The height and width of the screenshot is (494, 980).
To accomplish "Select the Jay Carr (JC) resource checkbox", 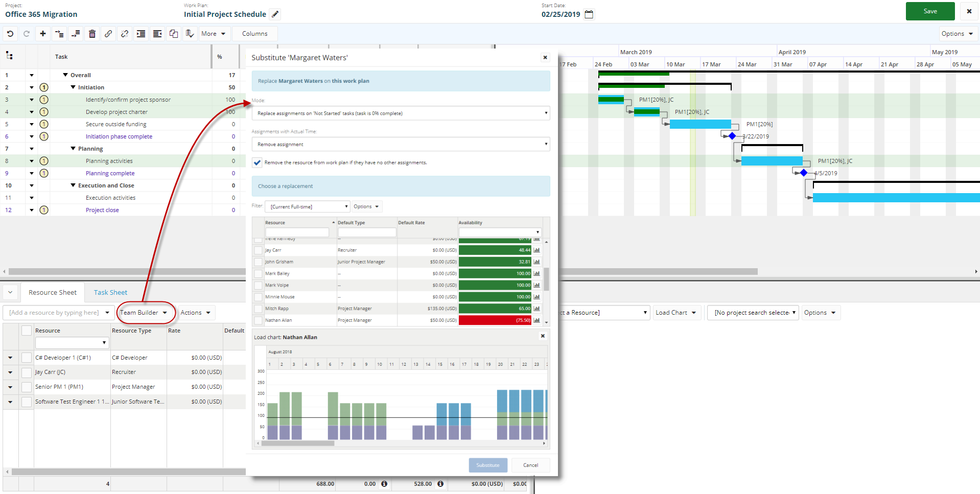I will tap(27, 372).
